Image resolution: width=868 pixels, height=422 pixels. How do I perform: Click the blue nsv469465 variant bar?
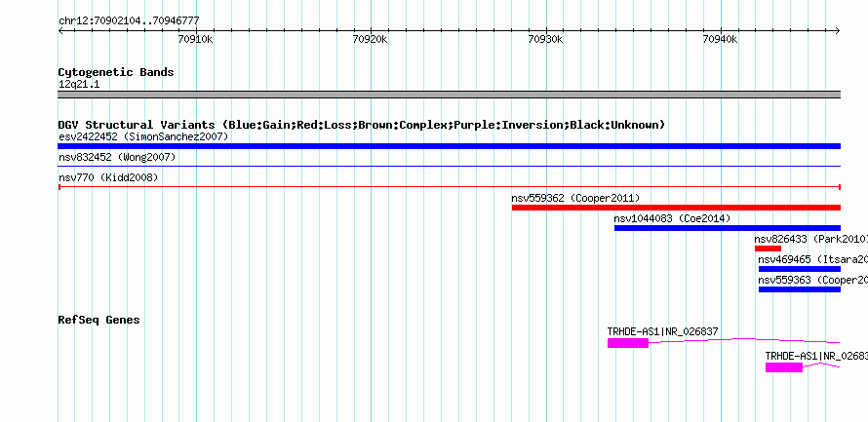pos(800,269)
